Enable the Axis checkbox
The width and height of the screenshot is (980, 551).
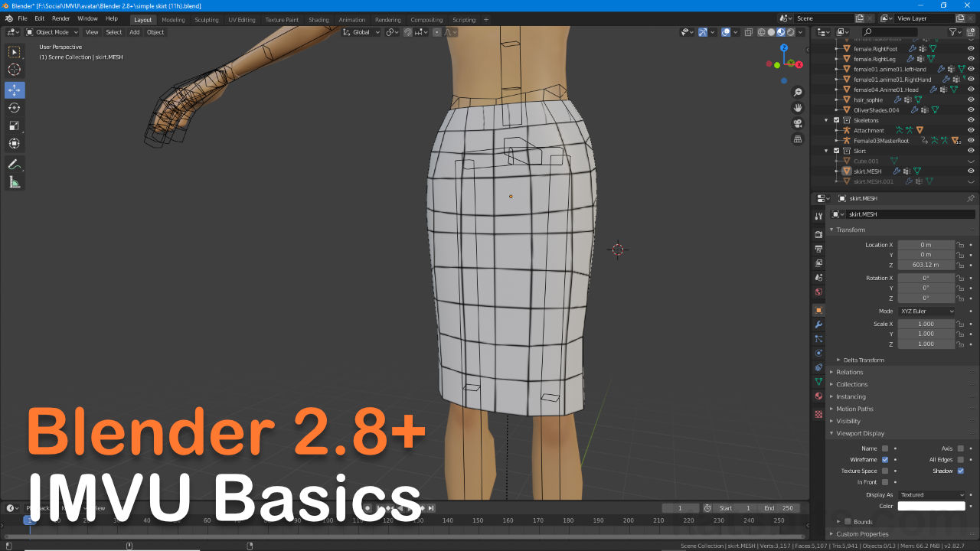[x=960, y=448]
